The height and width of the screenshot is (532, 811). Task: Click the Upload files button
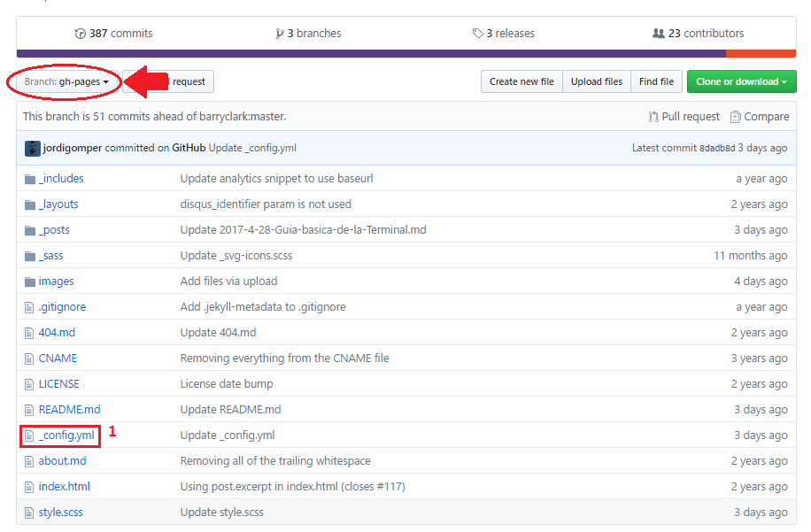597,81
